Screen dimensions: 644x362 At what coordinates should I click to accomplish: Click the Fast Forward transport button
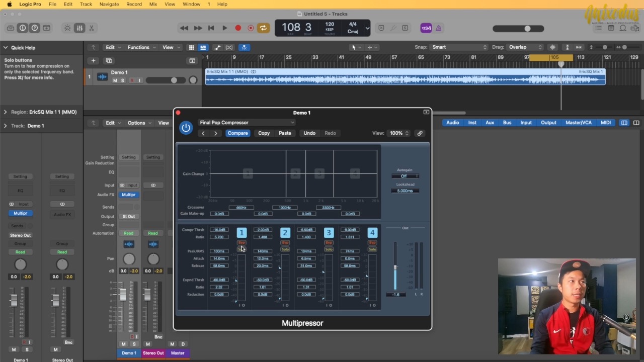point(198,28)
